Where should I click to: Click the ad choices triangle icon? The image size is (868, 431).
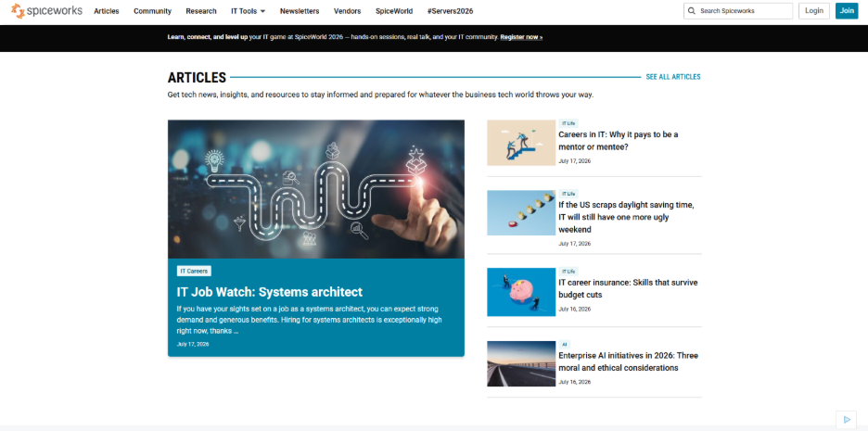pyautogui.click(x=847, y=420)
